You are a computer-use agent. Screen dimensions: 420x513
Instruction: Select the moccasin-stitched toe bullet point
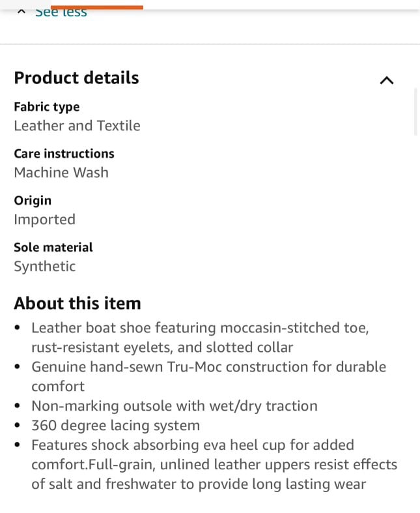200,337
